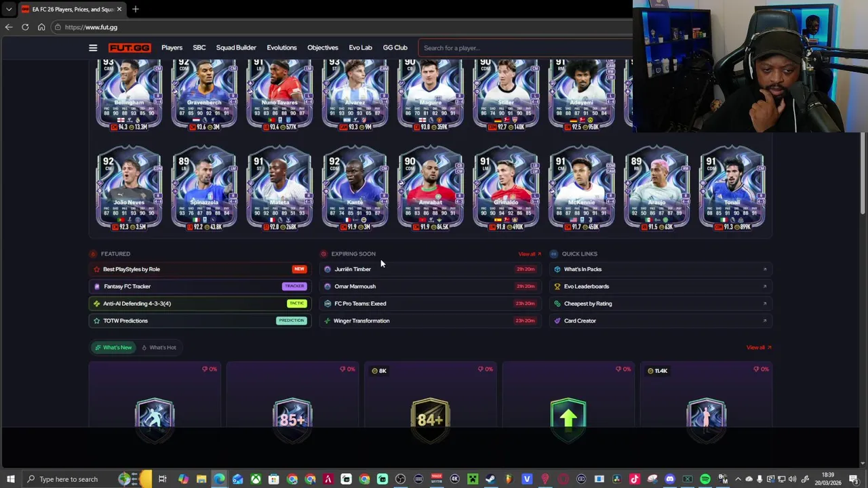
Task: Open FC Pro Teams: Exeed item
Action: pyautogui.click(x=431, y=304)
